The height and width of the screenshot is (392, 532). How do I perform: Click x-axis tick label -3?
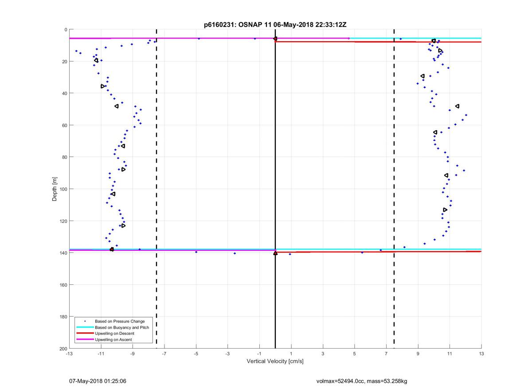pos(227,353)
